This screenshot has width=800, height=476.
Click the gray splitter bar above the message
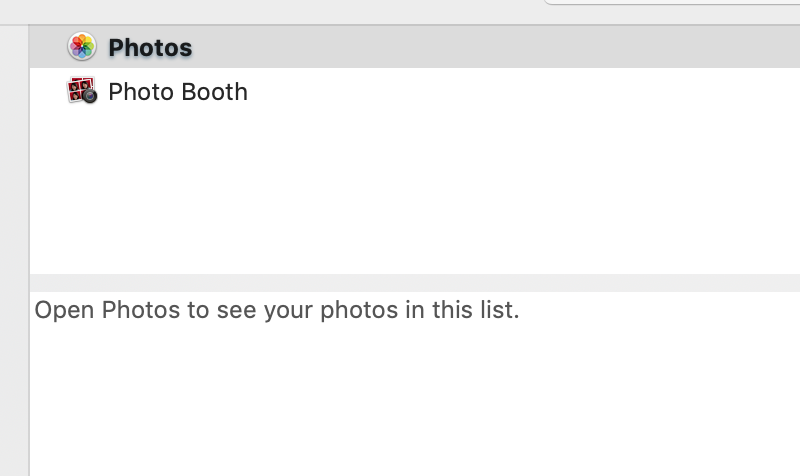click(415, 283)
